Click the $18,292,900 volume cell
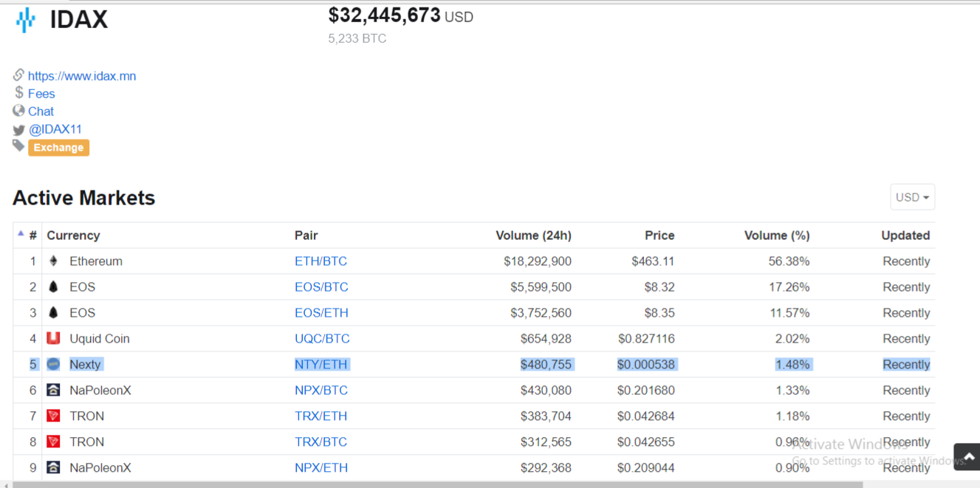 pos(538,261)
